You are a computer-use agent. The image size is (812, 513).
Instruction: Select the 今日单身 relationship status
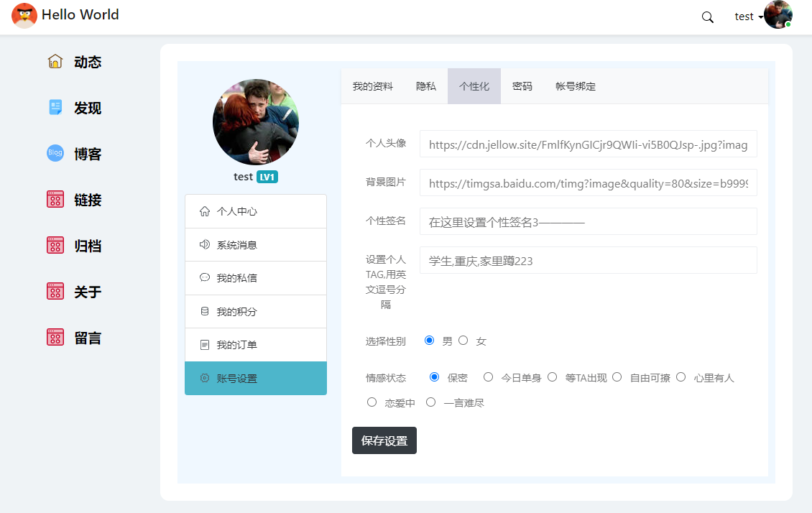pos(488,377)
